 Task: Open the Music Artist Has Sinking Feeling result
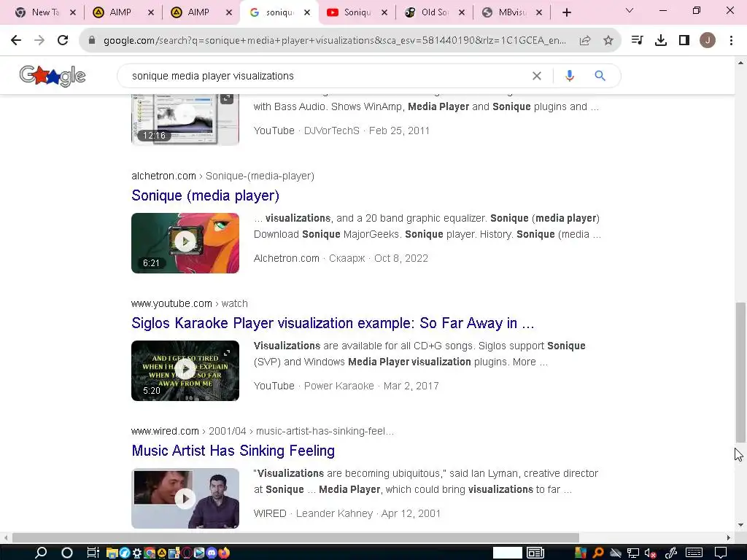coord(233,451)
